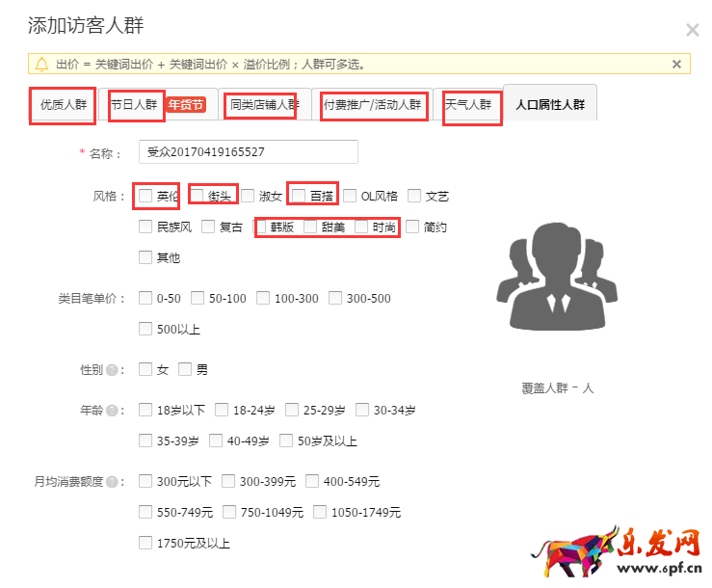Check the 30-34岁 age checkbox
The width and height of the screenshot is (712, 588).
click(x=362, y=410)
